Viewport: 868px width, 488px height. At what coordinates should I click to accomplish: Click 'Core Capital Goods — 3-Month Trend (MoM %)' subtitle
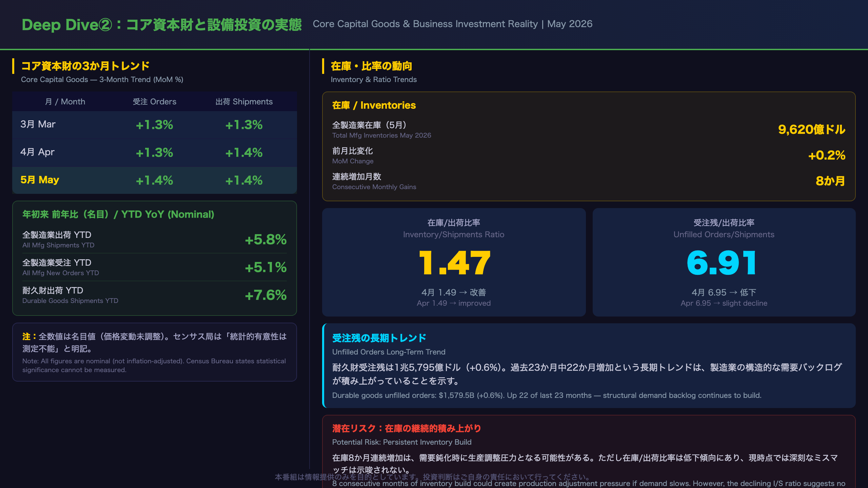point(102,79)
